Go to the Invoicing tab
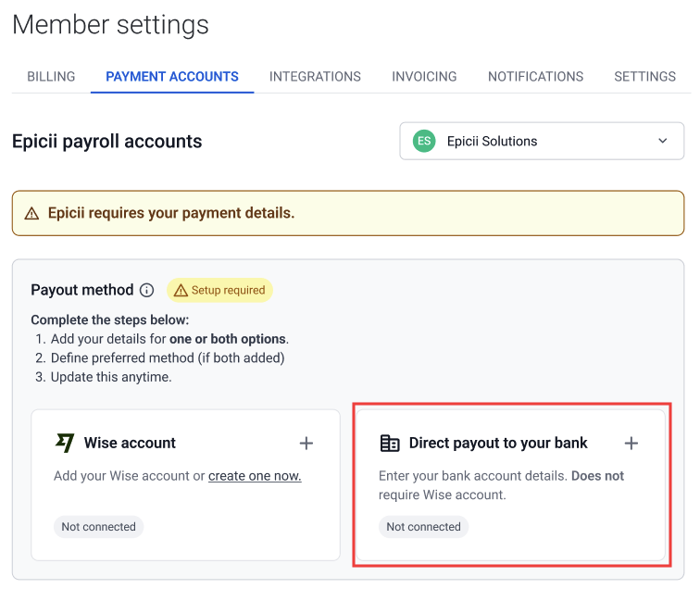700x614 pixels. click(x=424, y=76)
